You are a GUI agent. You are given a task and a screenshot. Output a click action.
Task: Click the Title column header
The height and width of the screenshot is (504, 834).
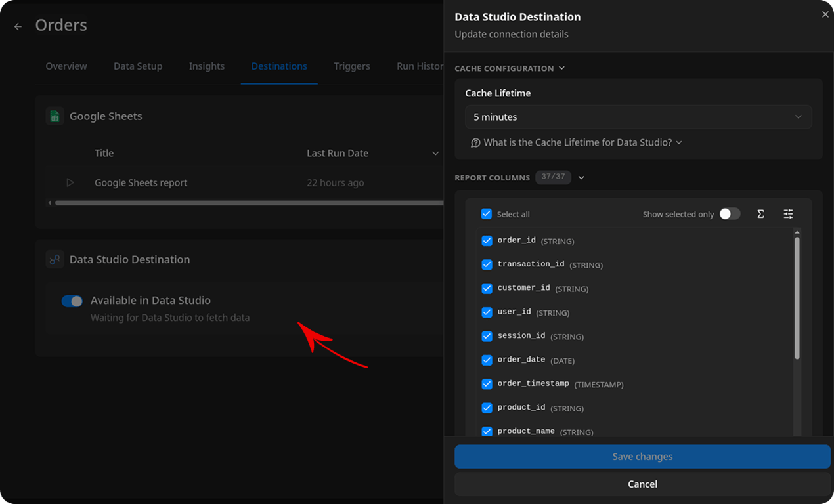104,153
